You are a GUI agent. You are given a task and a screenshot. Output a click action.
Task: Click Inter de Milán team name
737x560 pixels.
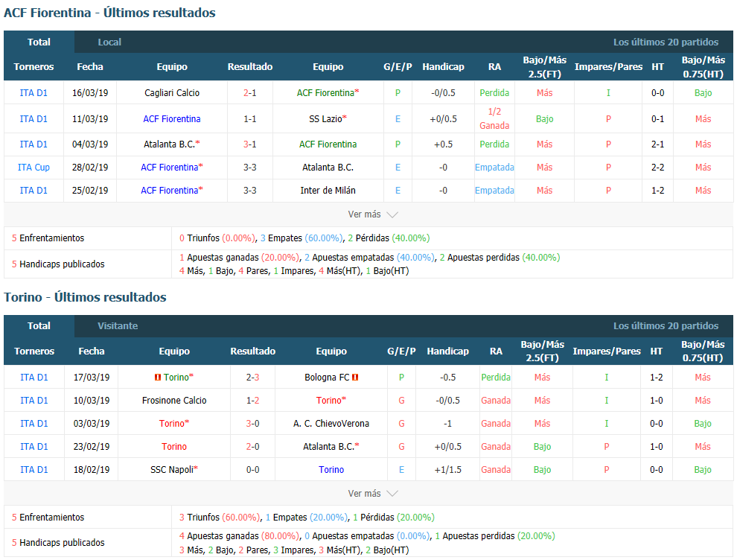[328, 190]
